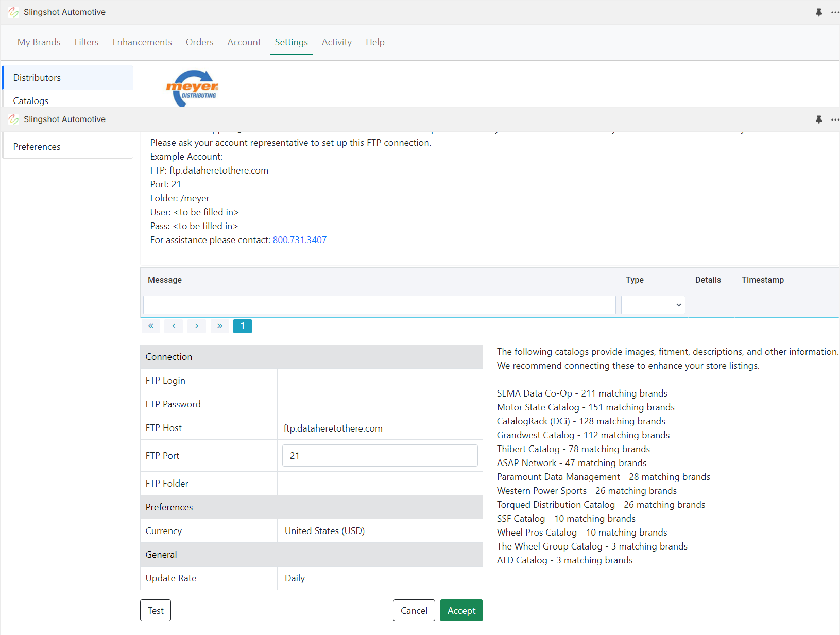Call the assistance number 800.731.3407
Viewport: 840px width, 635px height.
300,240
